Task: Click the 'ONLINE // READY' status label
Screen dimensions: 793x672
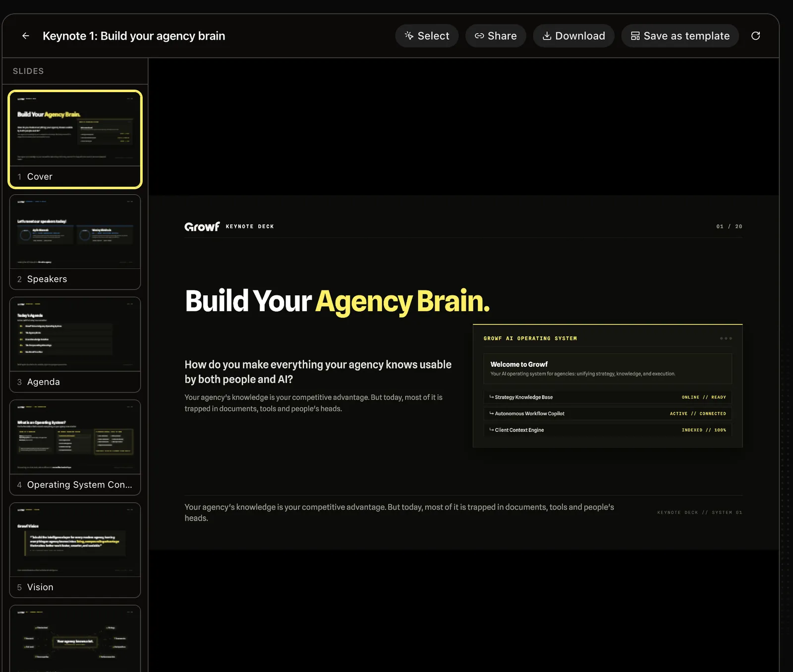Action: [x=704, y=397]
